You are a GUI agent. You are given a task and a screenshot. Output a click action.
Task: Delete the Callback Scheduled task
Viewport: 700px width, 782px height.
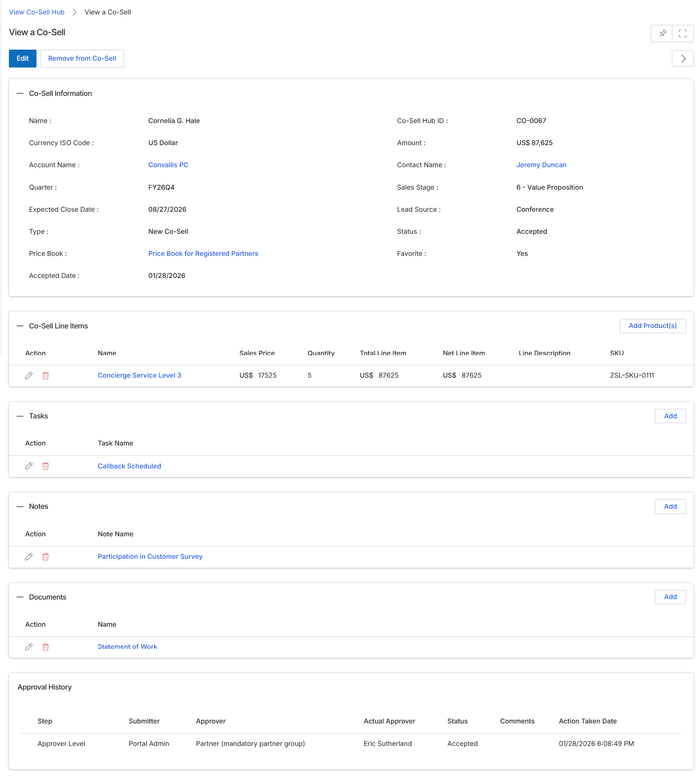[45, 466]
